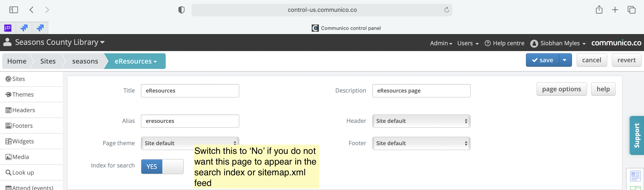Select the second blue Jira pinned tab
Screen dimensions: 644x190
[x=40, y=28]
